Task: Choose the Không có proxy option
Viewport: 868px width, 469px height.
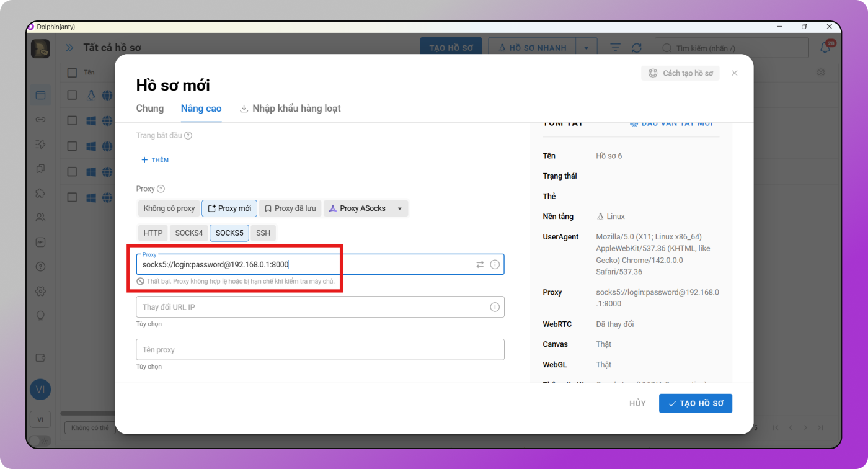Action: coord(169,208)
